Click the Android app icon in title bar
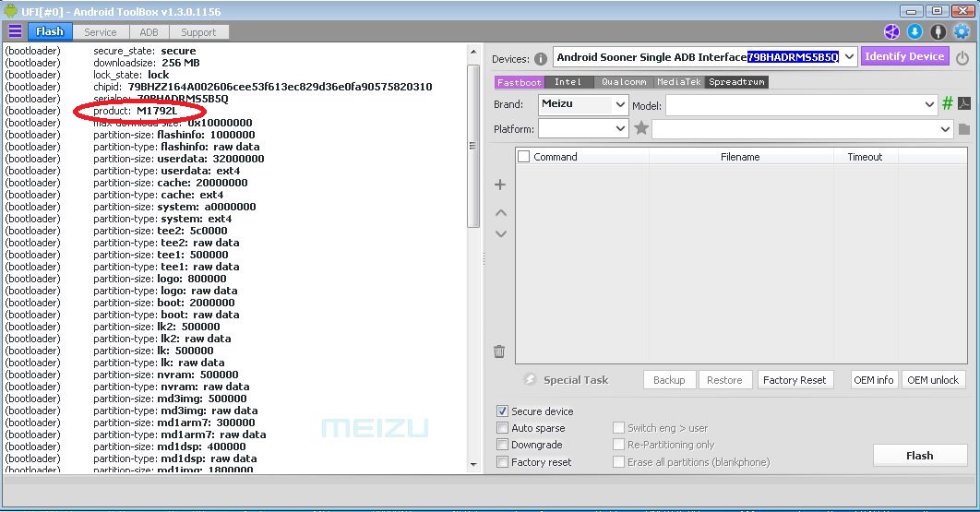Viewport: 980px width, 512px height. click(11, 11)
